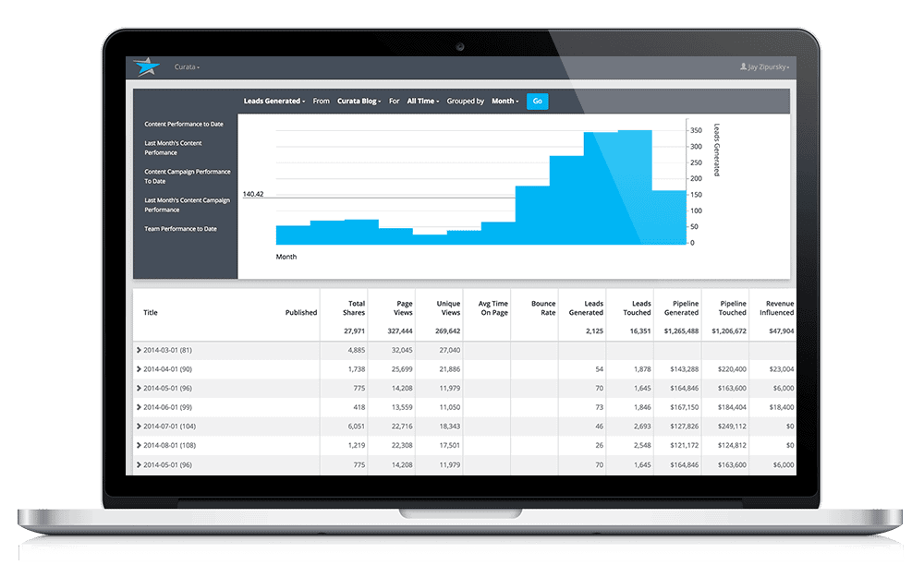
Task: Open the Month grouping dropdown
Action: pos(505,102)
